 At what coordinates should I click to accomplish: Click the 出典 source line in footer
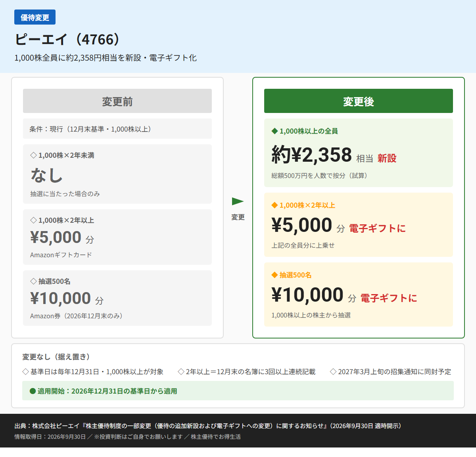pyautogui.click(x=209, y=426)
